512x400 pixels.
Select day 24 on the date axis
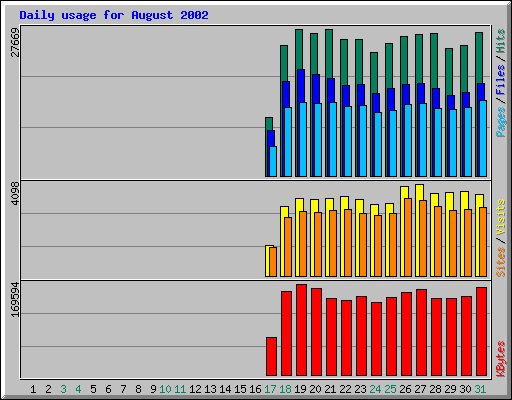pos(375,389)
